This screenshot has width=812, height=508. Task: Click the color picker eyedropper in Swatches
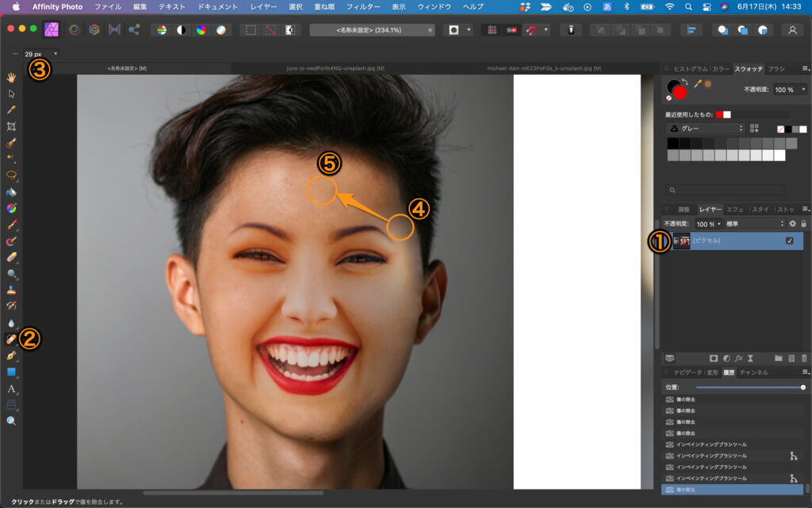(x=698, y=83)
